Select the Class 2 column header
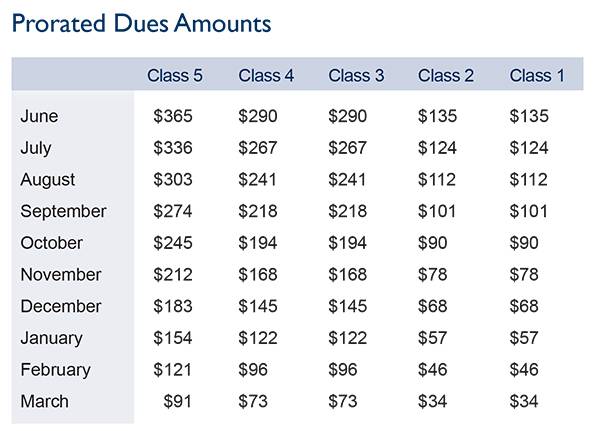The image size is (600, 431). [x=446, y=75]
